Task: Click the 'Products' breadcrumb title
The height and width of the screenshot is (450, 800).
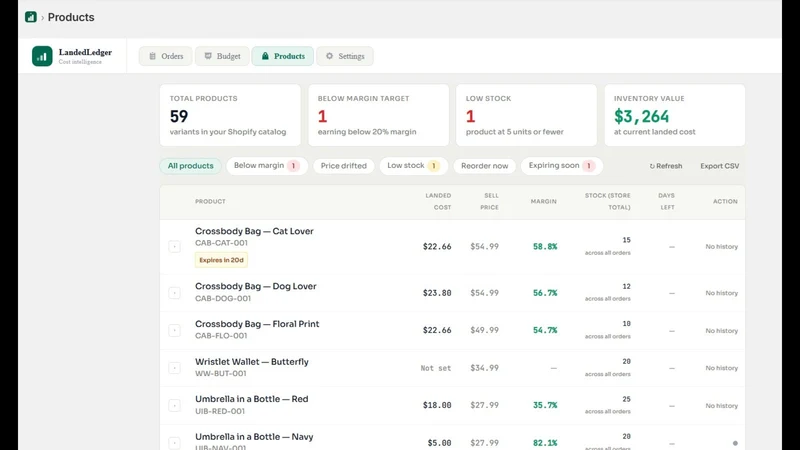Action: [71, 17]
